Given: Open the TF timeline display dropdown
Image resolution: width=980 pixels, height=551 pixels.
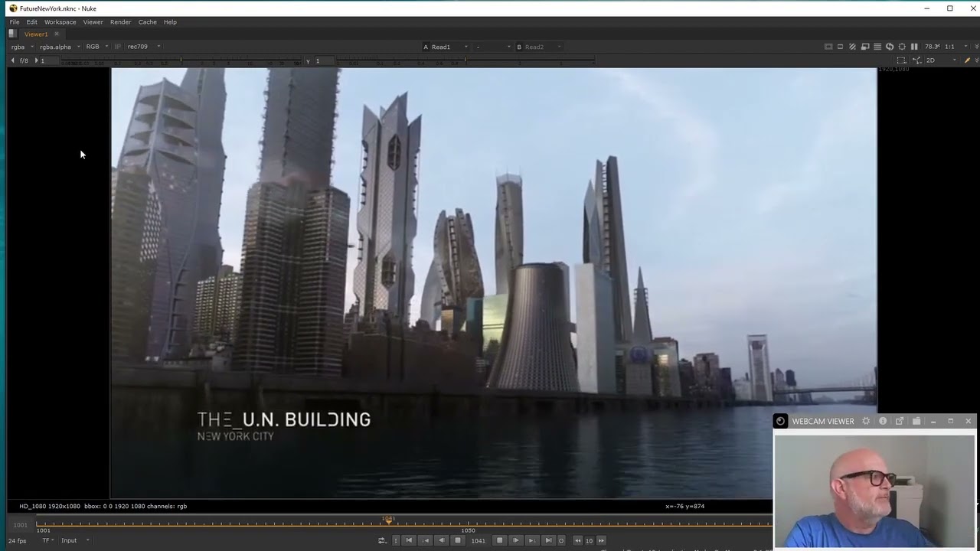Looking at the screenshot, I should [48, 540].
